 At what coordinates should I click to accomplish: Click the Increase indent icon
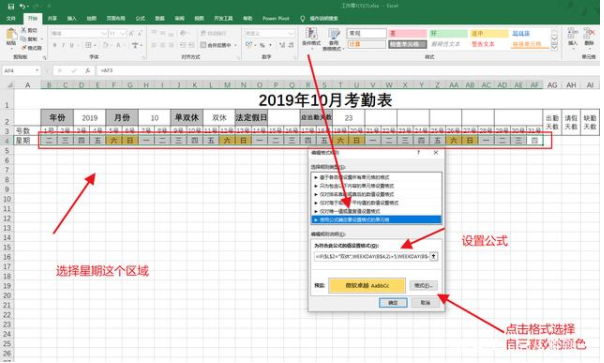point(191,45)
